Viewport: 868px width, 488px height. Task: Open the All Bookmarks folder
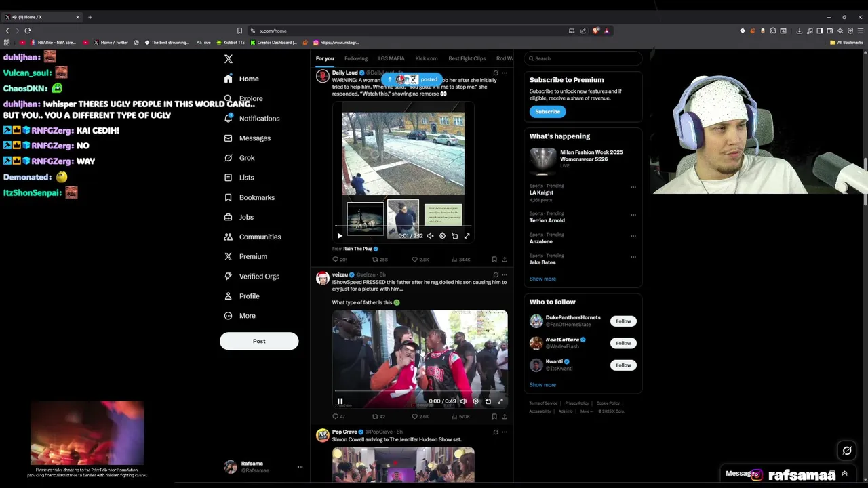[846, 43]
